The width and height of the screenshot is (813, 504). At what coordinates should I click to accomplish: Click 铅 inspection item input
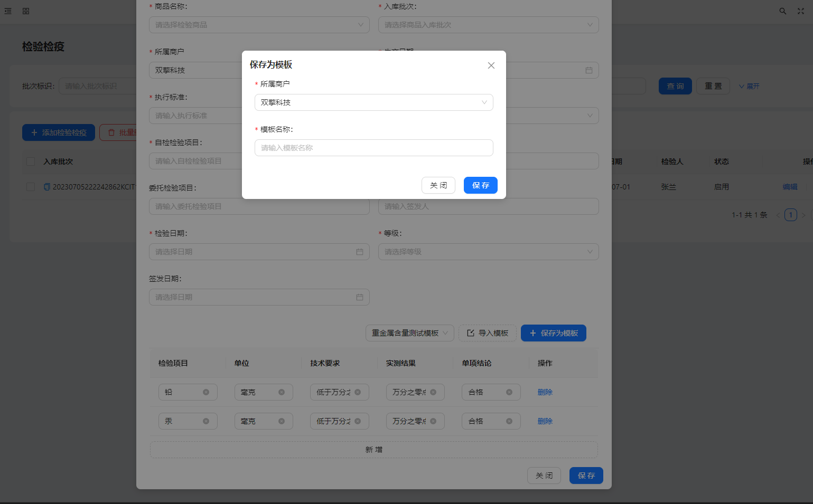click(188, 392)
